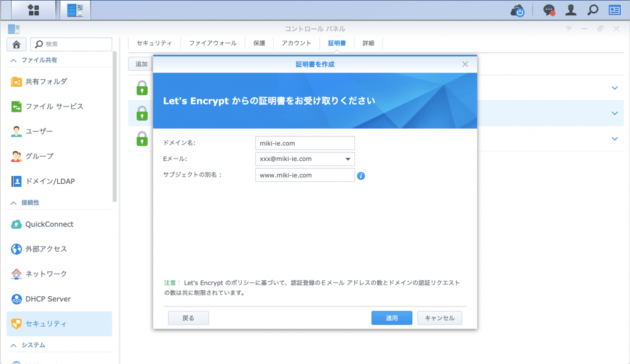Collapse the 接続性 sidebar section
The image size is (630, 364).
pos(14,202)
